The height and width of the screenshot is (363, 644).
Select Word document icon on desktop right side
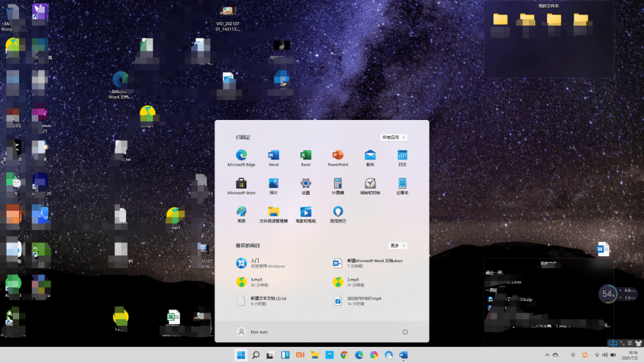coord(602,249)
